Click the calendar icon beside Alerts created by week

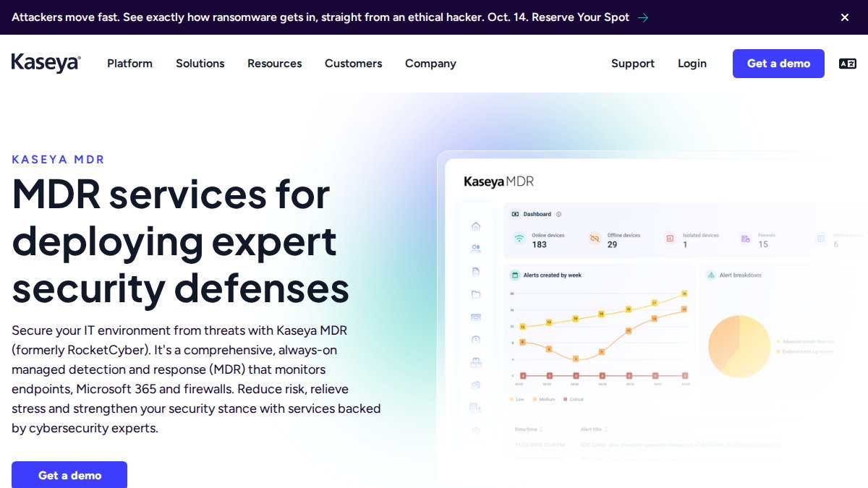tap(515, 275)
